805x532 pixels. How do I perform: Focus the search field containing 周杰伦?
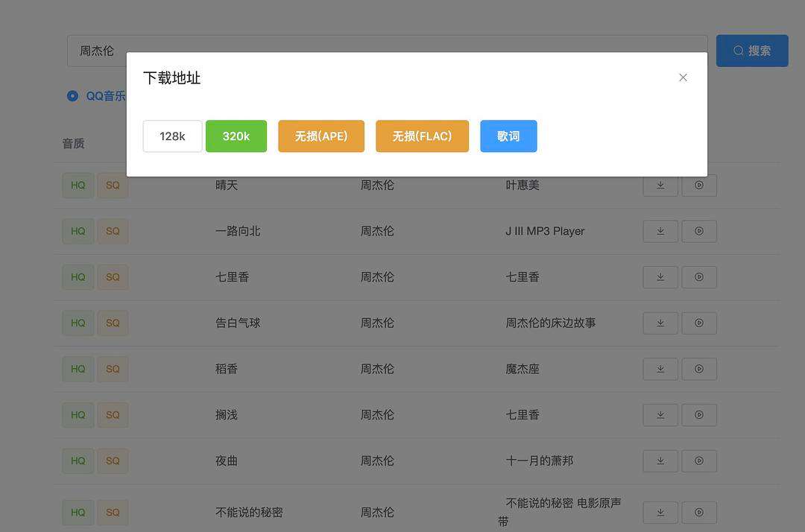[388, 51]
